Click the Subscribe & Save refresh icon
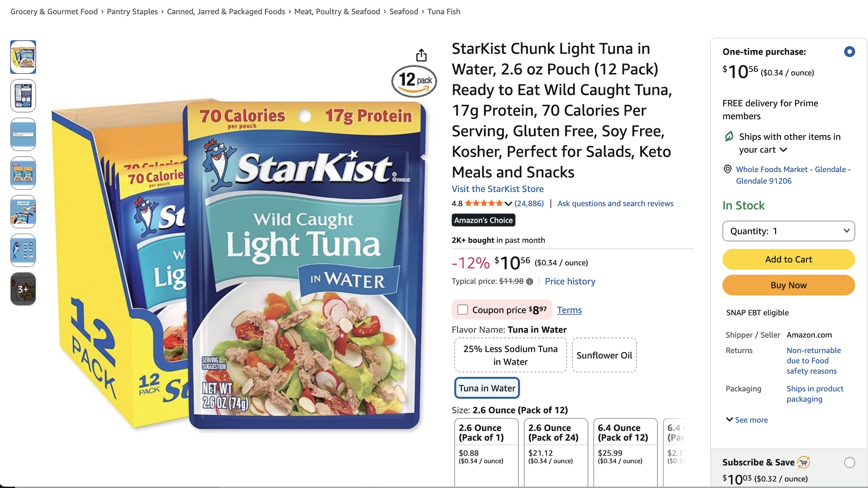Image resolution: width=868 pixels, height=488 pixels. (x=804, y=463)
